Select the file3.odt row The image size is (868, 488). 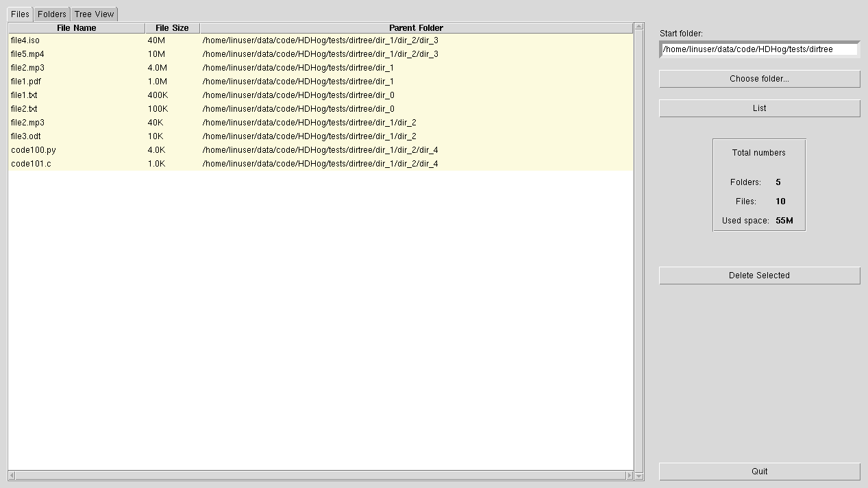point(82,136)
